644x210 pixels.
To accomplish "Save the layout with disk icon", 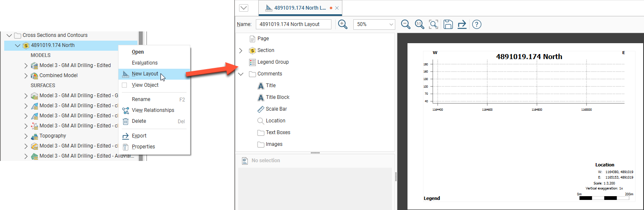I will (x=448, y=24).
